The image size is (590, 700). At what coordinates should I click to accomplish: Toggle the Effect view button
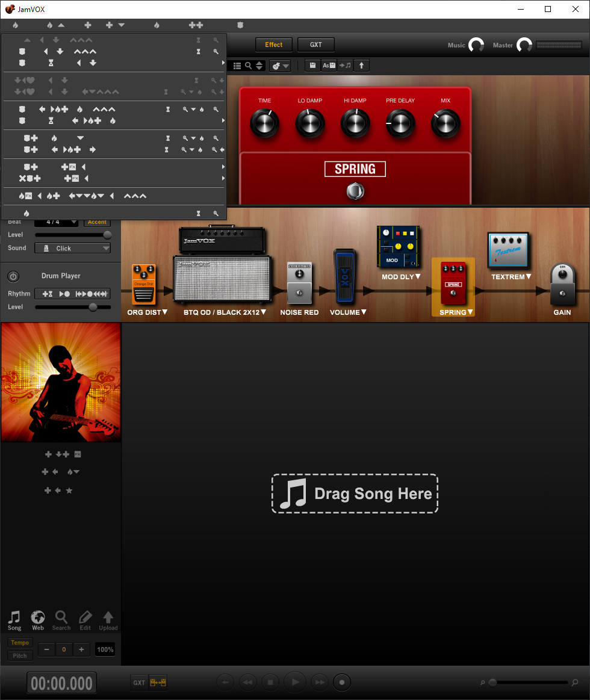[274, 45]
